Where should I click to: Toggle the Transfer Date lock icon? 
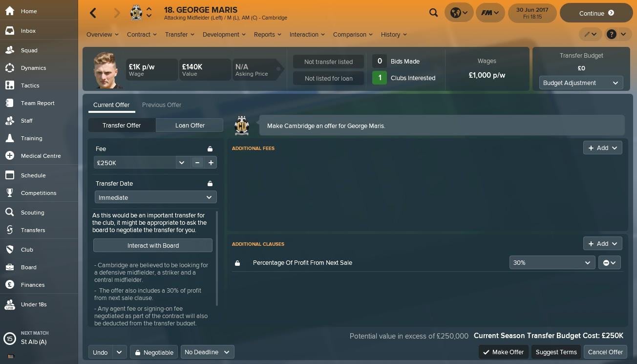[210, 184]
